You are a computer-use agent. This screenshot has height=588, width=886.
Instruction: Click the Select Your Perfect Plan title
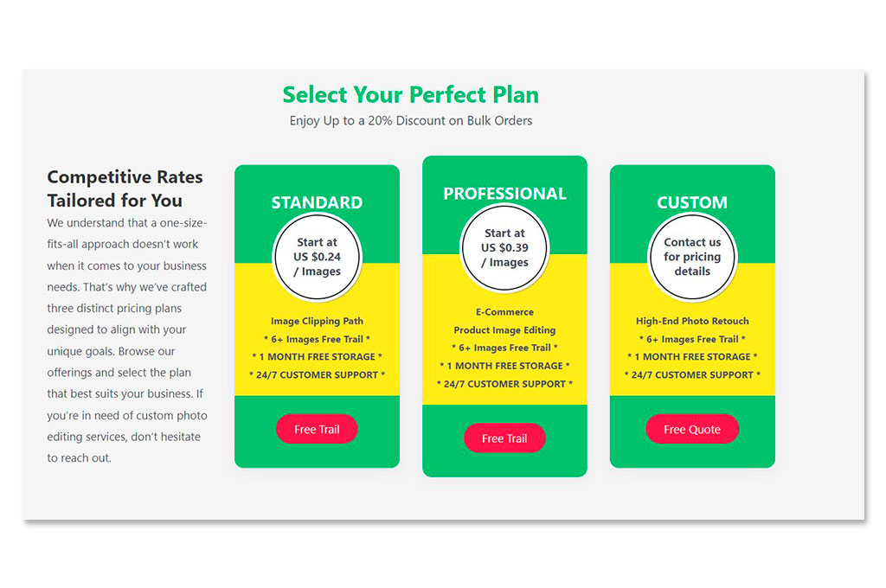pos(411,94)
